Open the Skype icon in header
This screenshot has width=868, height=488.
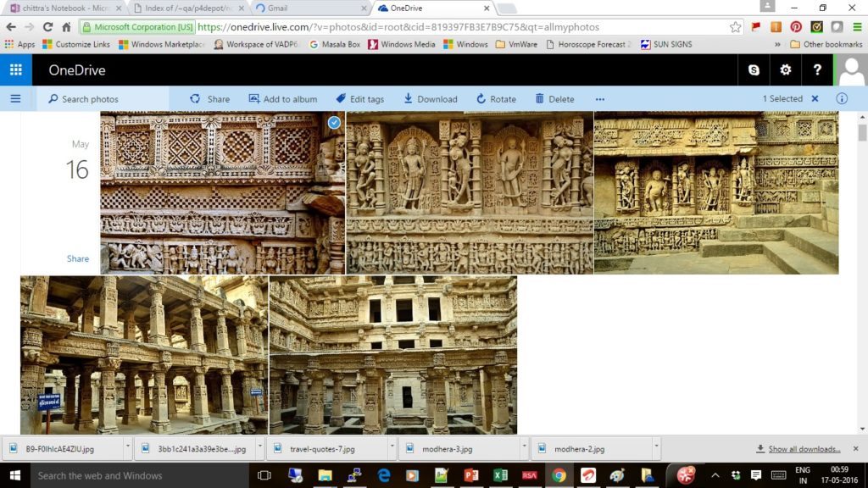click(x=754, y=70)
